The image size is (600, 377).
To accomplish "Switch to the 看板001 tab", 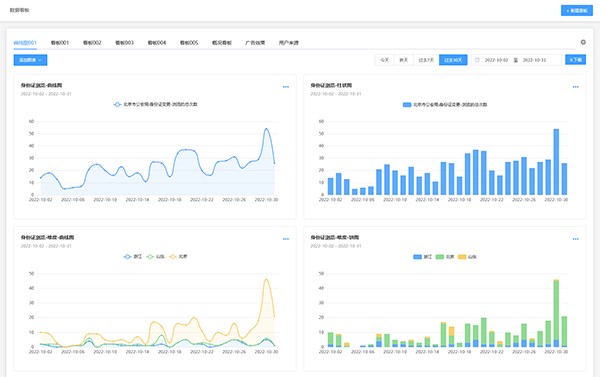I will pyautogui.click(x=60, y=42).
